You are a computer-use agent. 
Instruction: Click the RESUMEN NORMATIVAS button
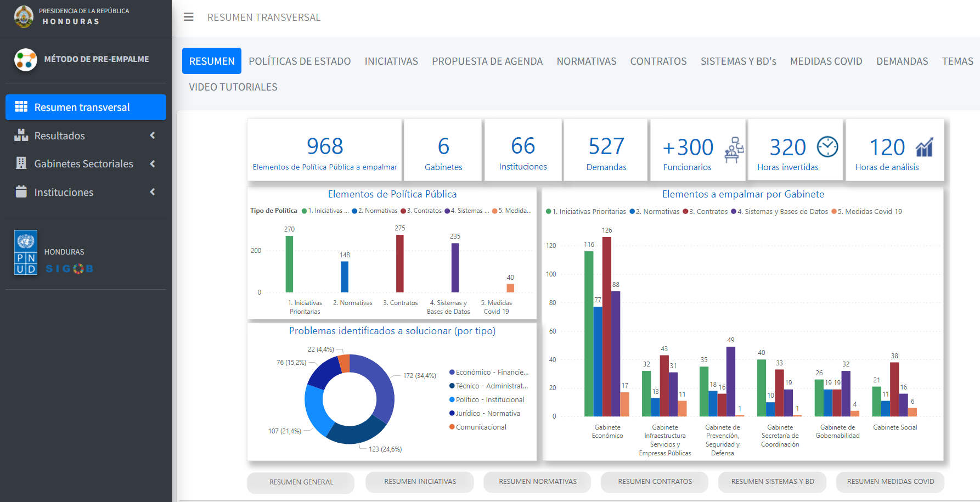click(x=537, y=482)
